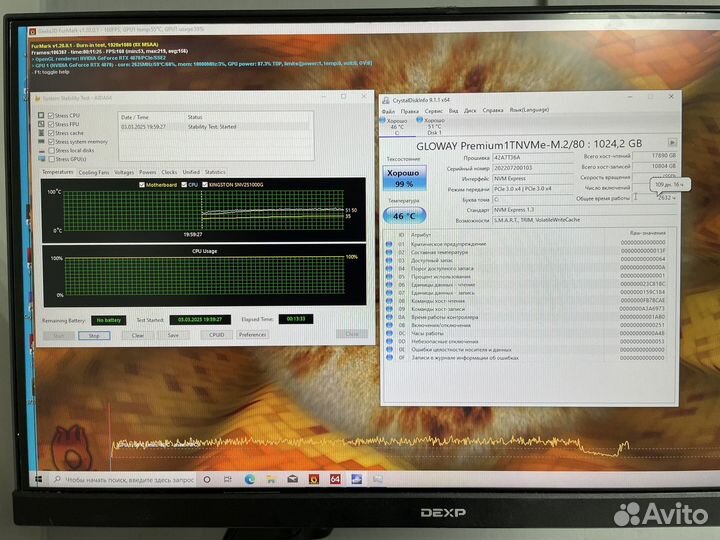Screen dimensions: 720x540
Task: Click the monitor icon beside Stress GPU(s)
Action: 41,159
